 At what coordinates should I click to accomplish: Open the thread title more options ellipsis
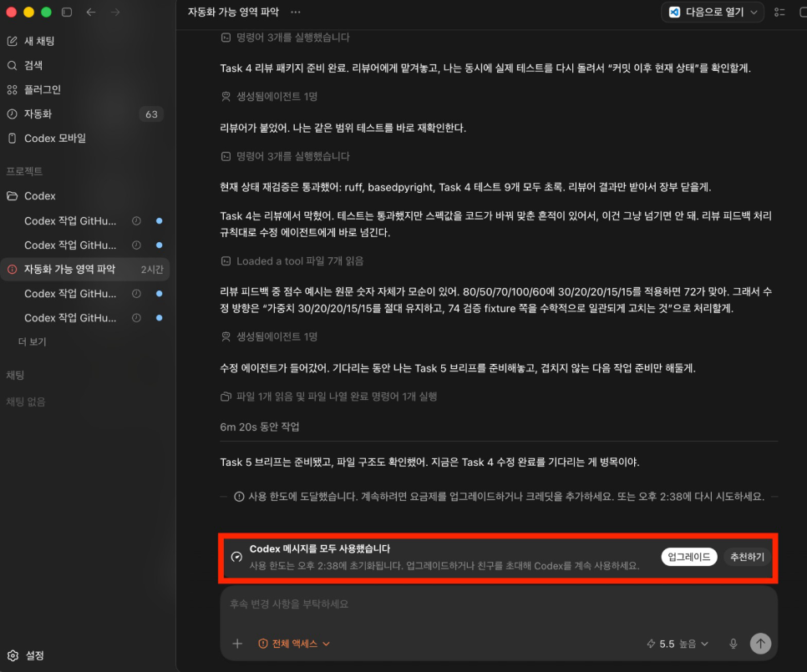click(x=296, y=12)
